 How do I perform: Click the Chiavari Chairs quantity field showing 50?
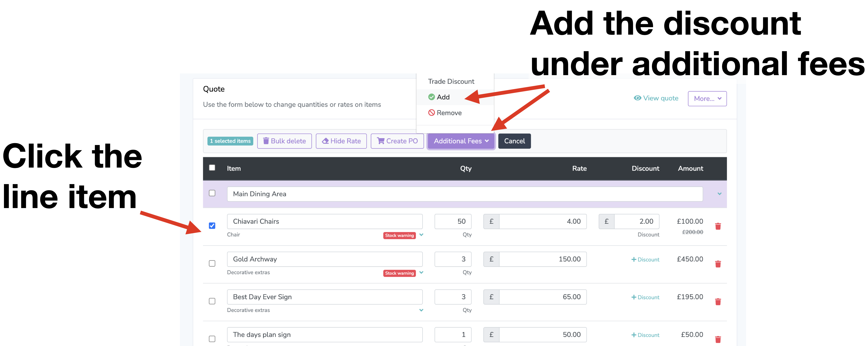coord(453,221)
